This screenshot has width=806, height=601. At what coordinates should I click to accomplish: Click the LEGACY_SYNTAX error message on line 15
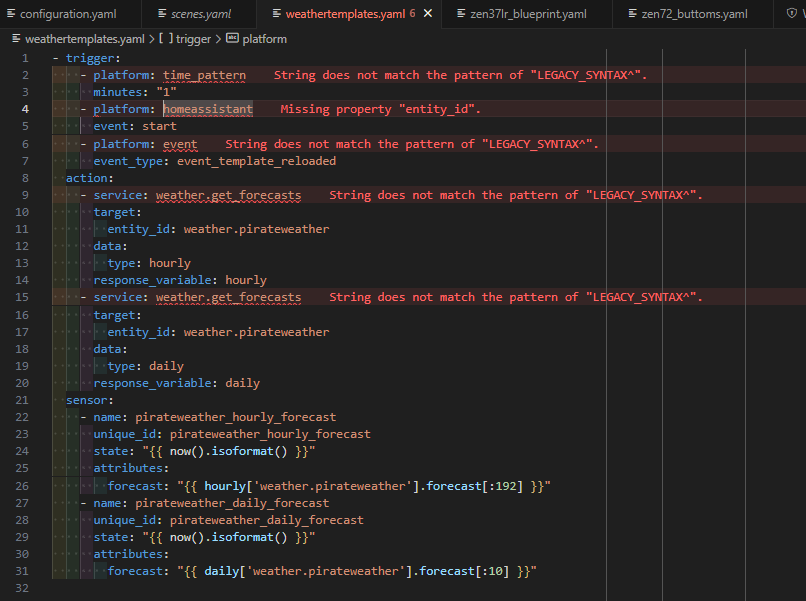(x=516, y=297)
